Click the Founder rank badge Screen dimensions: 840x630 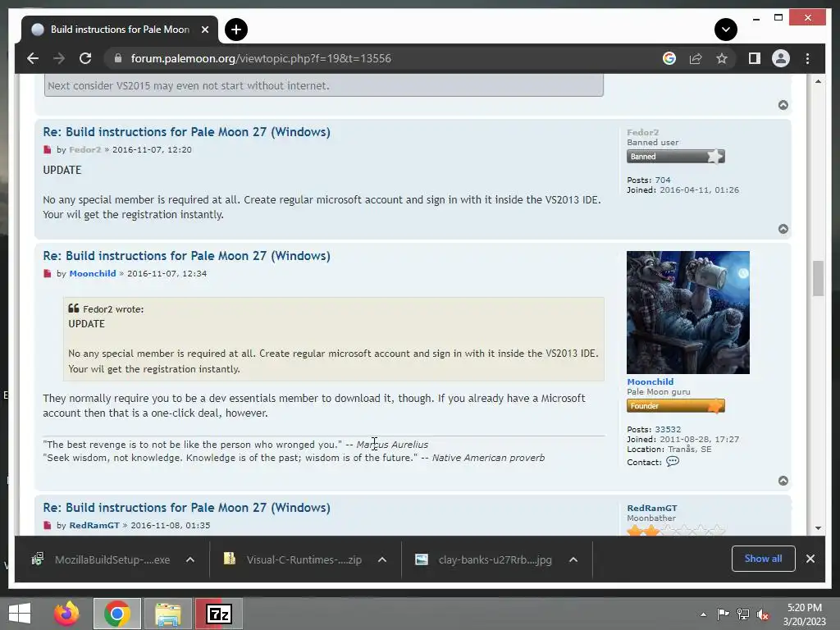click(676, 406)
